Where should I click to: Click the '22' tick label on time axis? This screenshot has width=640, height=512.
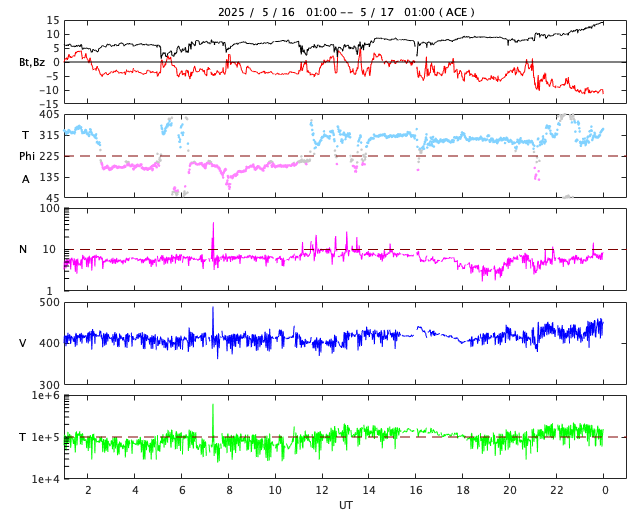point(556,490)
